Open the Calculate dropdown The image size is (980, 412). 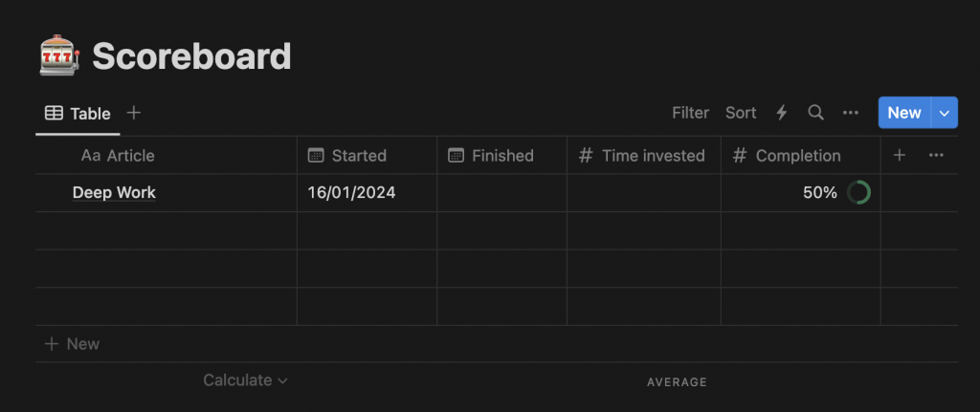click(245, 380)
